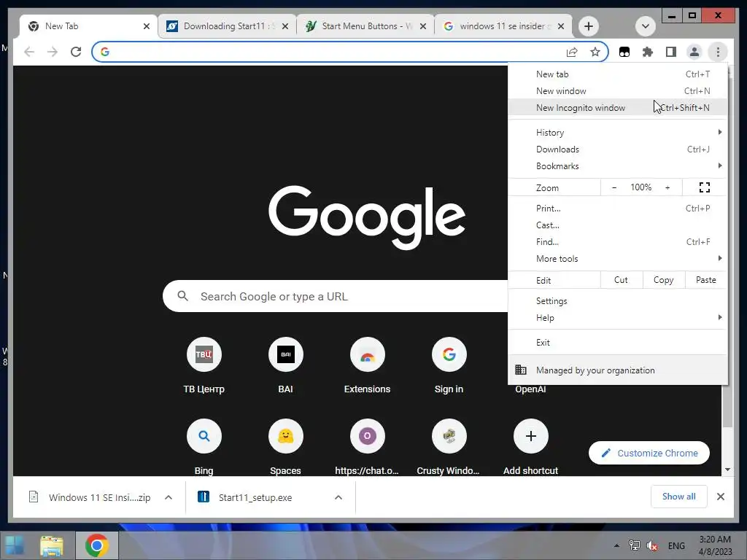Open the Extensions puzzle-piece icon

point(648,52)
